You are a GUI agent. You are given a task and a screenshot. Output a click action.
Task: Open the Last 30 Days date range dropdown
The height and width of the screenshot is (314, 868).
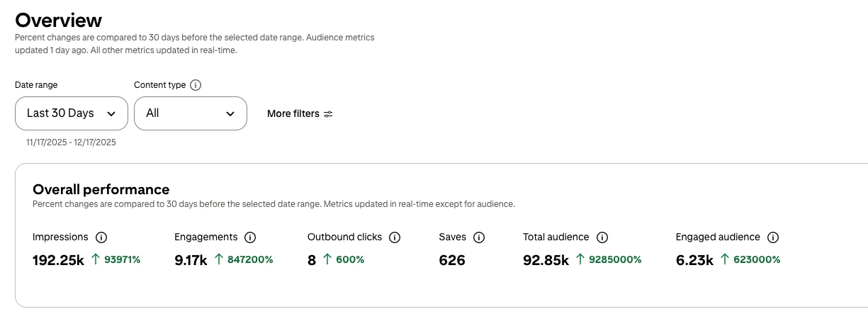[x=71, y=113]
